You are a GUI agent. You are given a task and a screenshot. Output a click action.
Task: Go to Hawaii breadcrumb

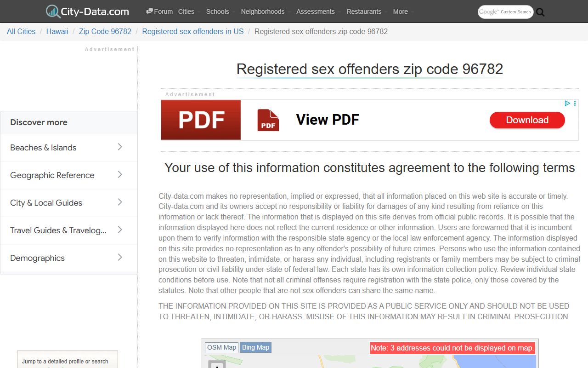(x=57, y=31)
